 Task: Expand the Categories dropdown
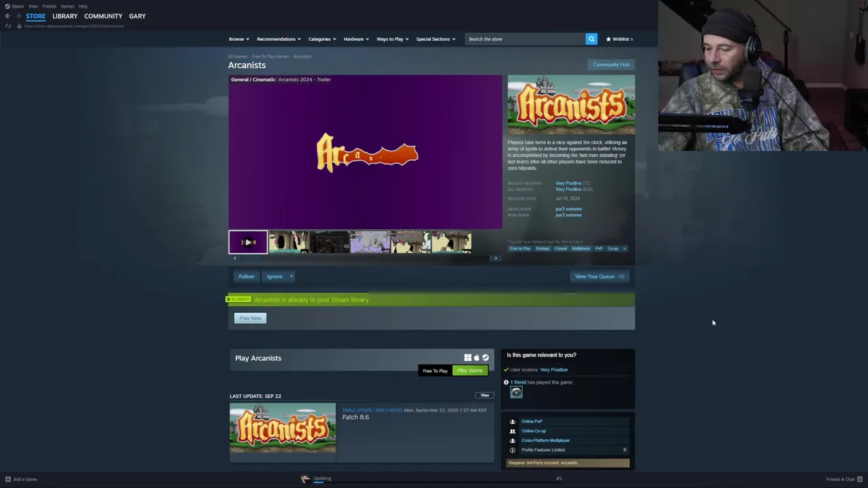click(x=322, y=39)
